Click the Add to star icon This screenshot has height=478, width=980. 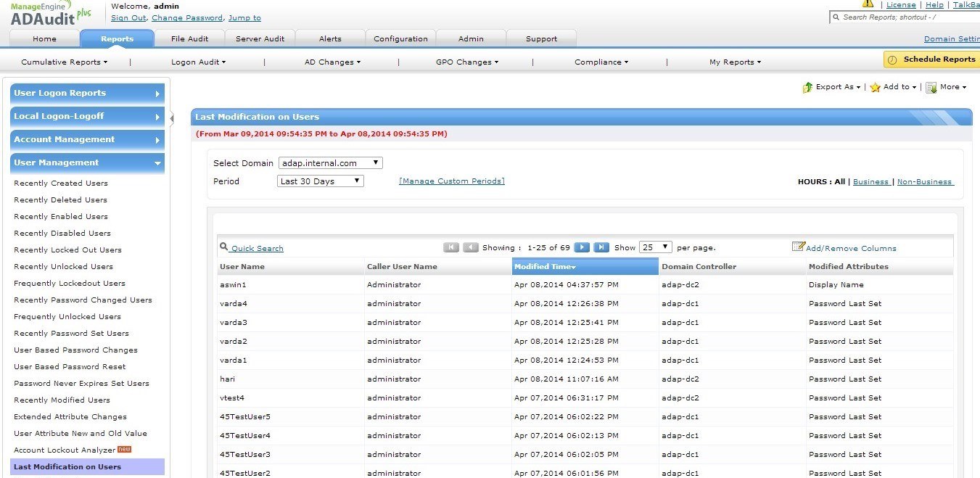[x=875, y=87]
